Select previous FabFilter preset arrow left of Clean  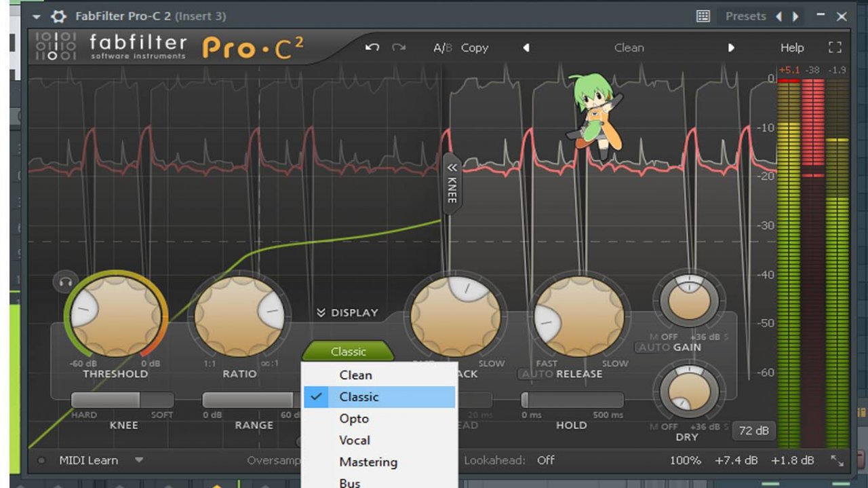tap(526, 48)
